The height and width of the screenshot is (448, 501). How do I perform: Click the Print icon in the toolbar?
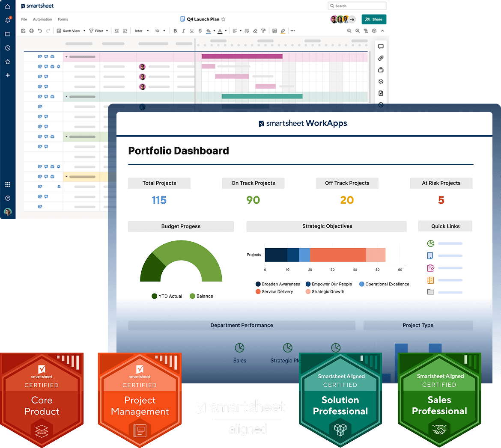[x=31, y=31]
